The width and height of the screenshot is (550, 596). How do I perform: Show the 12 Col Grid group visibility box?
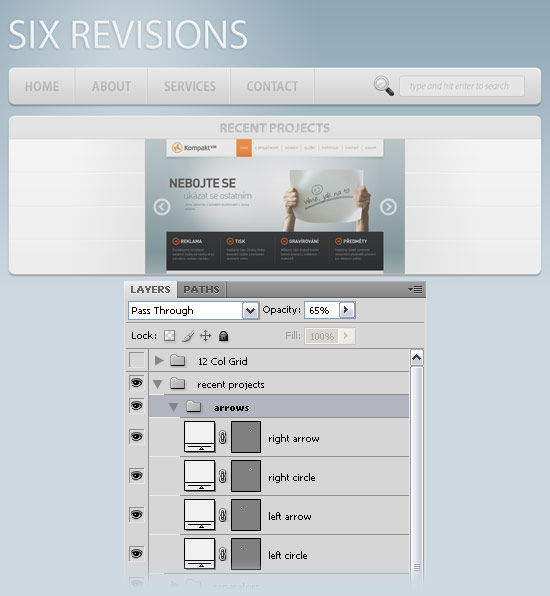[x=136, y=360]
